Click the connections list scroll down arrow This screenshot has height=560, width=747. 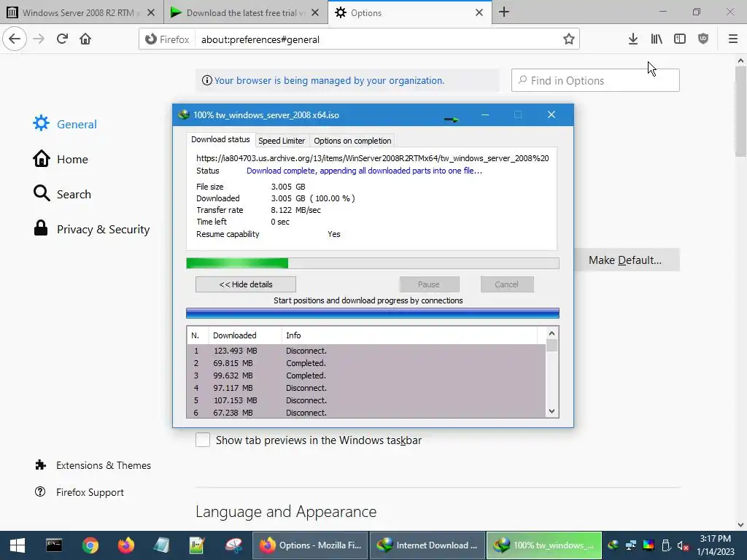tap(551, 411)
